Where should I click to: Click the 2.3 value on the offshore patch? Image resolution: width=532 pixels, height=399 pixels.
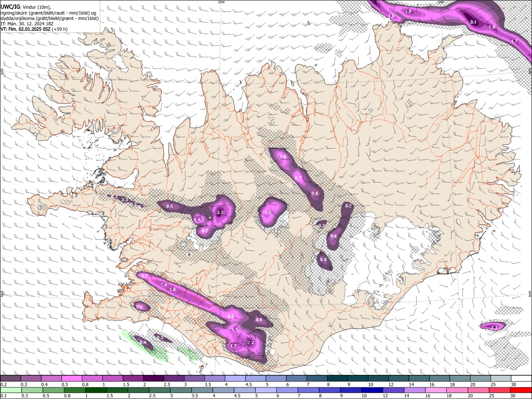pyautogui.click(x=494, y=328)
